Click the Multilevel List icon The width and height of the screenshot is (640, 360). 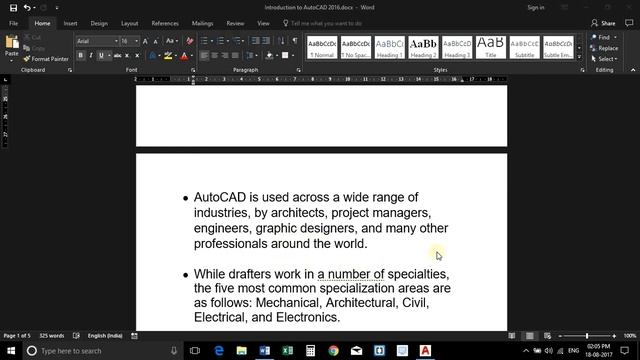coord(236,41)
